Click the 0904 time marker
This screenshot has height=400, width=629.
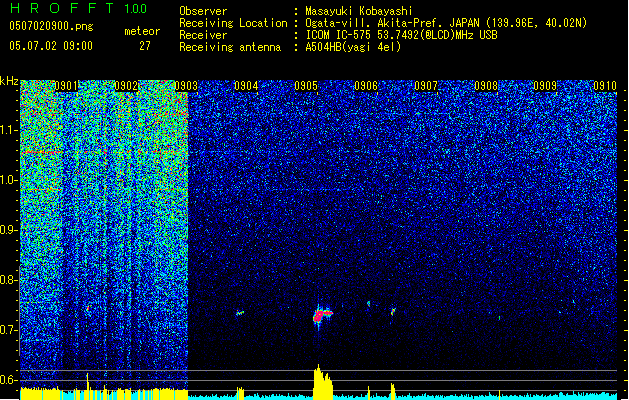pyautogui.click(x=246, y=86)
